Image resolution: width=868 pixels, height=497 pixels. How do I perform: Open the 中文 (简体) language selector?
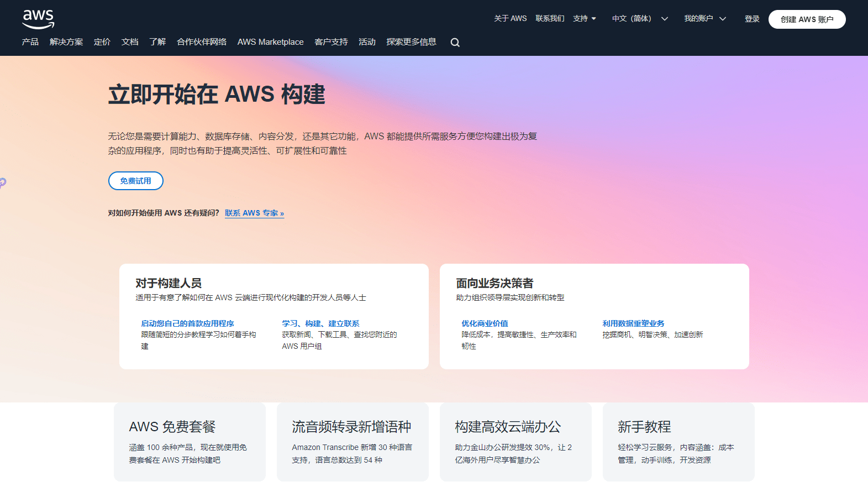(x=640, y=18)
